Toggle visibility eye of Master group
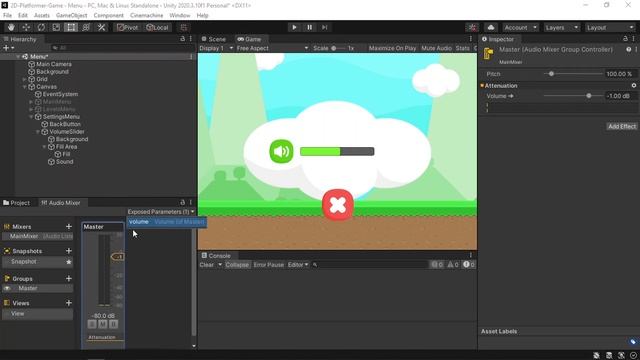 7,289
